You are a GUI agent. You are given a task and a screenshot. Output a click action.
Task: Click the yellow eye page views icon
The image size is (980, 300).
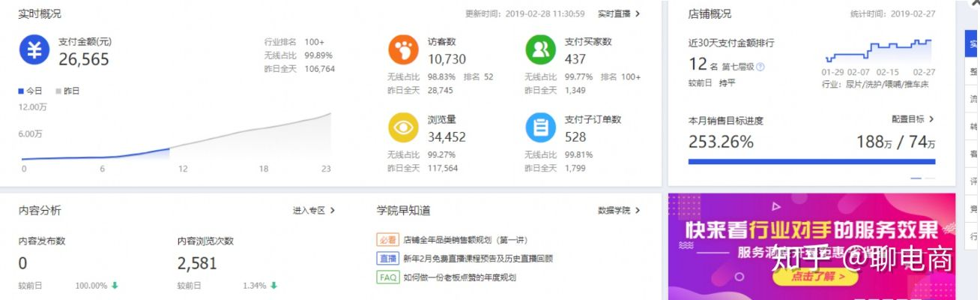[x=403, y=127]
